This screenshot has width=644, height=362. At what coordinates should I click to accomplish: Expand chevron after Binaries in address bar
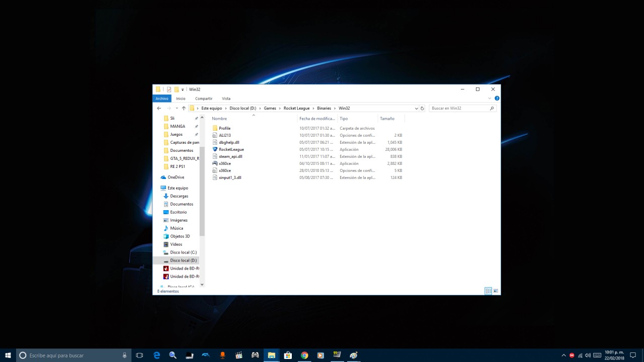coord(335,108)
